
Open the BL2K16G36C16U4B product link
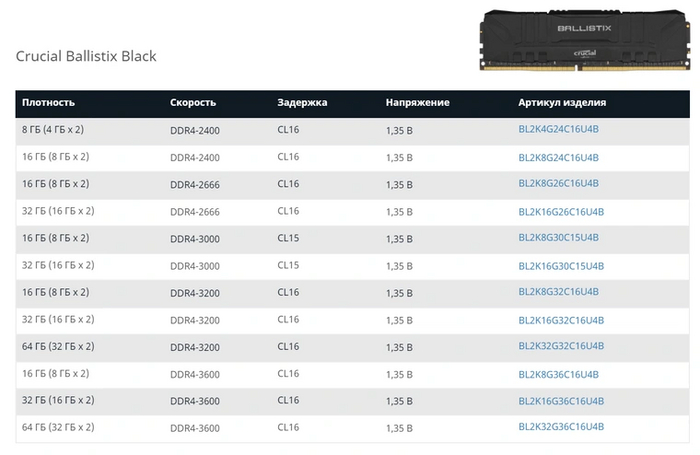tap(561, 401)
